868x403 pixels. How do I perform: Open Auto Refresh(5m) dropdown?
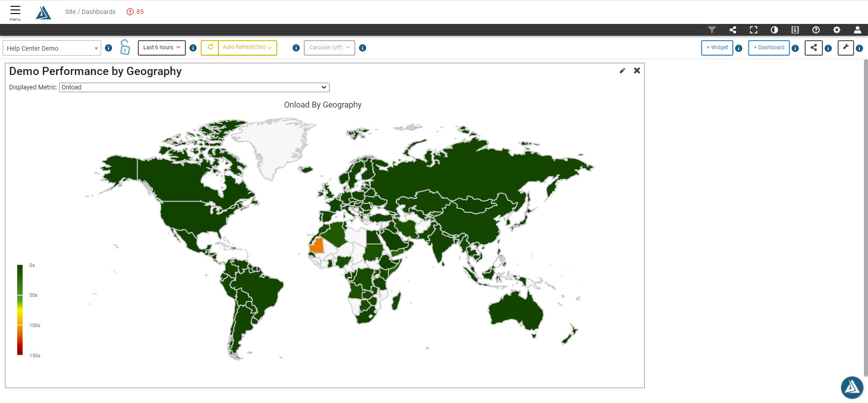[247, 47]
